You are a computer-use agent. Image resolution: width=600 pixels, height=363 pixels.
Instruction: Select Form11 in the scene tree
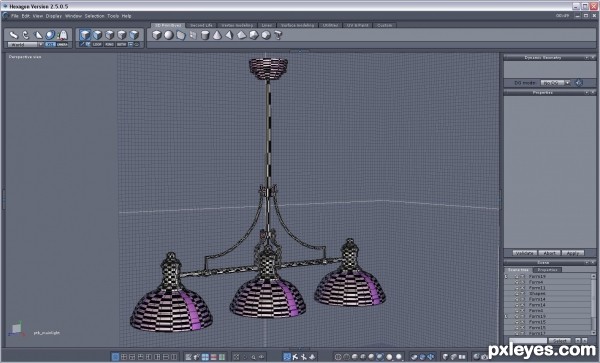(x=537, y=288)
